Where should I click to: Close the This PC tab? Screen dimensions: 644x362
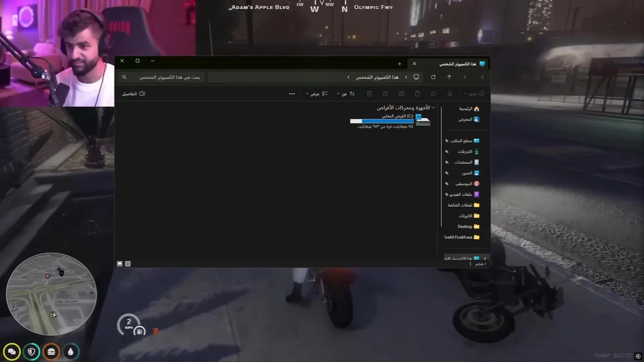(x=415, y=64)
